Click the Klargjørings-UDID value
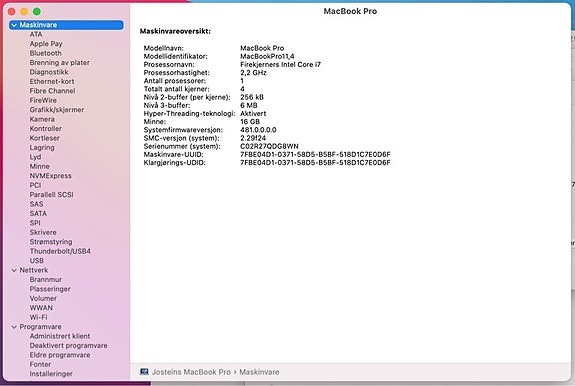 (x=315, y=163)
